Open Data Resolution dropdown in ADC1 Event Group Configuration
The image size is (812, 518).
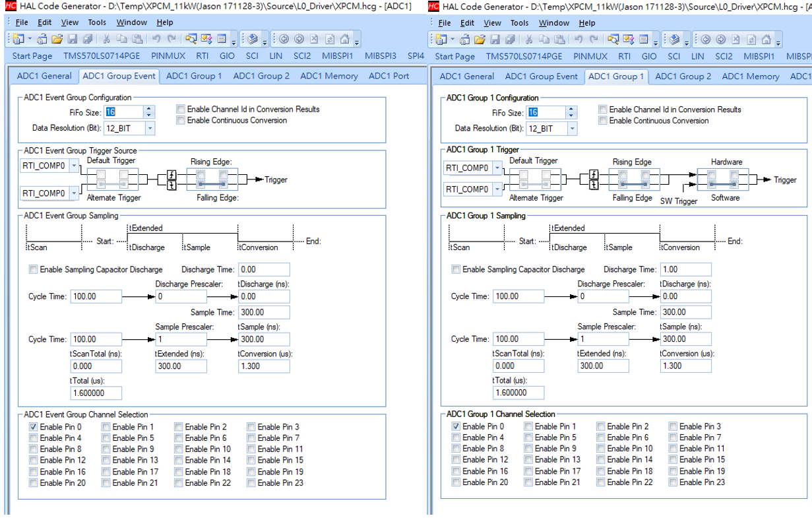(150, 128)
